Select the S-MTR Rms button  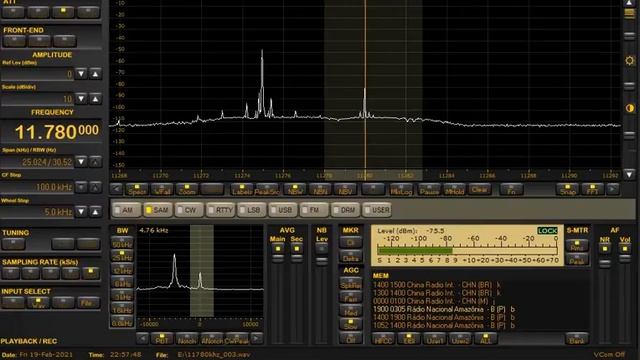[x=577, y=246]
